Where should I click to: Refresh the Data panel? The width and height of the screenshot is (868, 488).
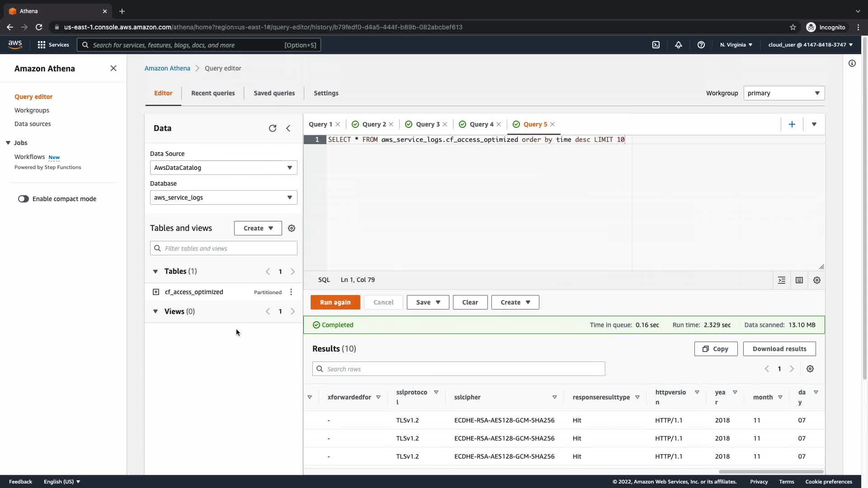(x=272, y=128)
